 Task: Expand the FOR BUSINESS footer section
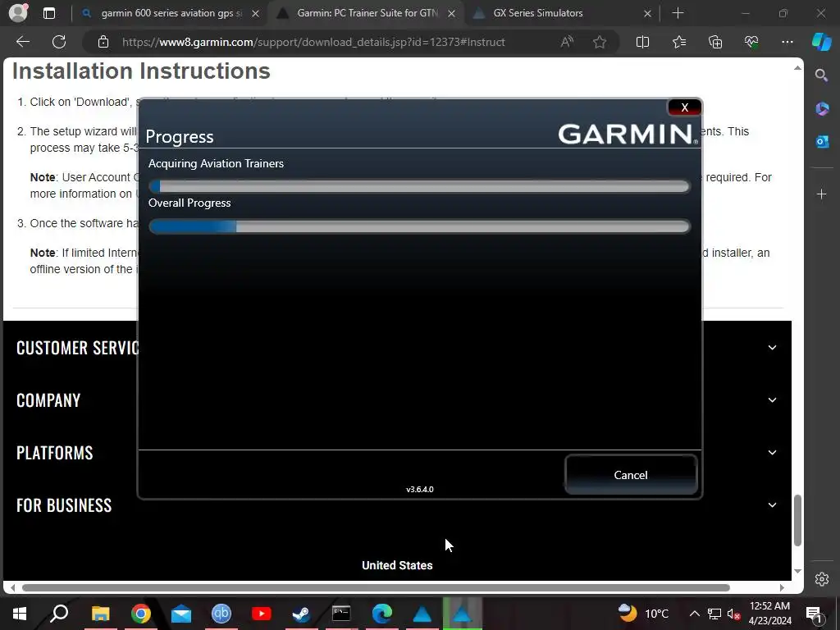[x=772, y=505]
